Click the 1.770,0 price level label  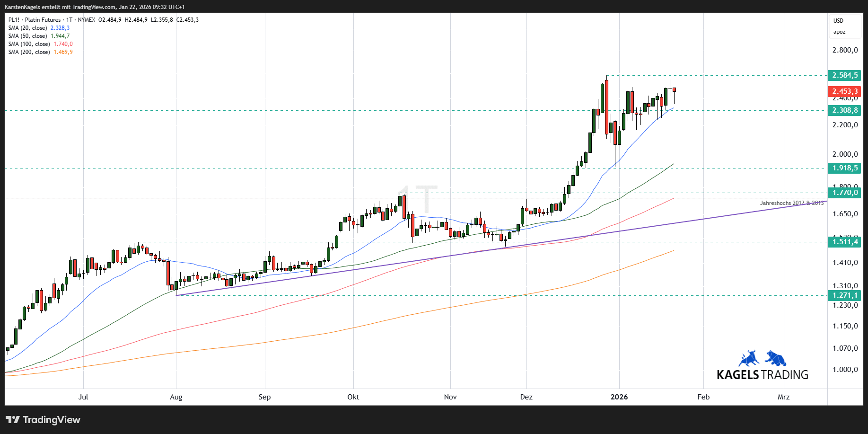point(844,193)
